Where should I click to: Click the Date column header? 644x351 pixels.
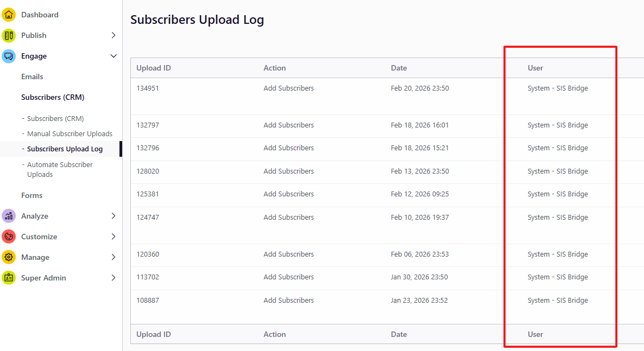tap(399, 68)
